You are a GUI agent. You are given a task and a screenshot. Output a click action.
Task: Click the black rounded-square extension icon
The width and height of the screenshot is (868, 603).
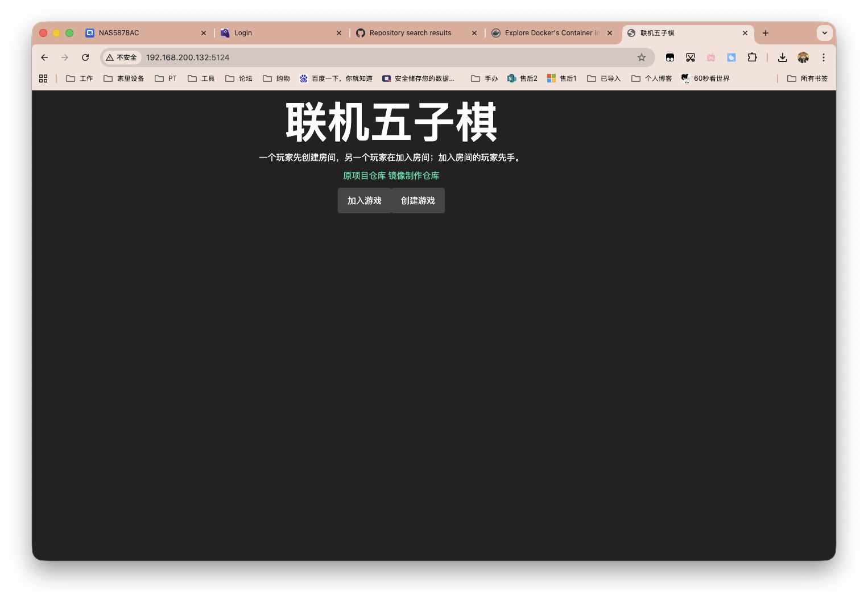[670, 57]
